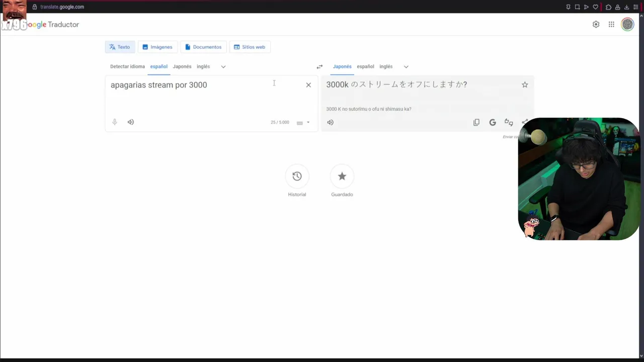Select Detectar idioma as source

coord(127,66)
